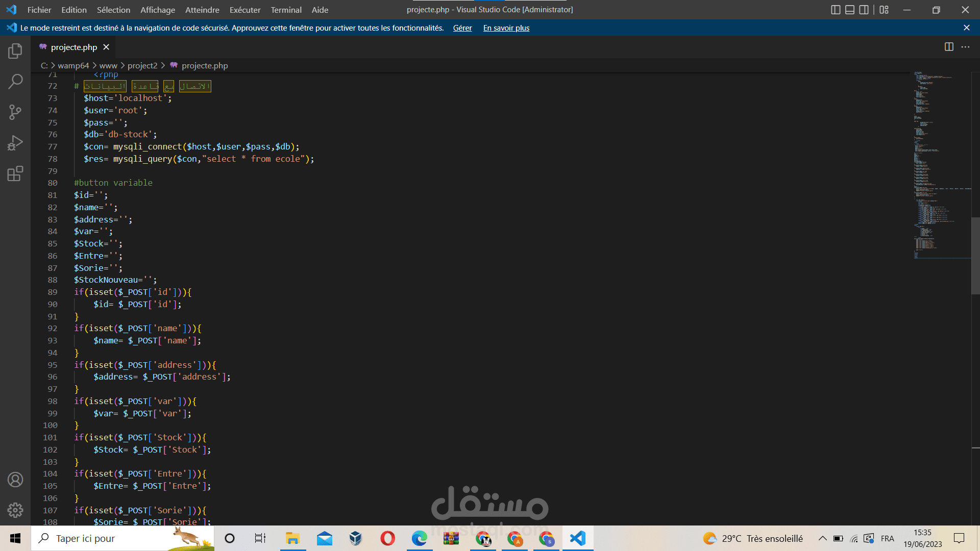The image size is (980, 551).
Task: Select the projecte.php editor tab
Action: [73, 47]
